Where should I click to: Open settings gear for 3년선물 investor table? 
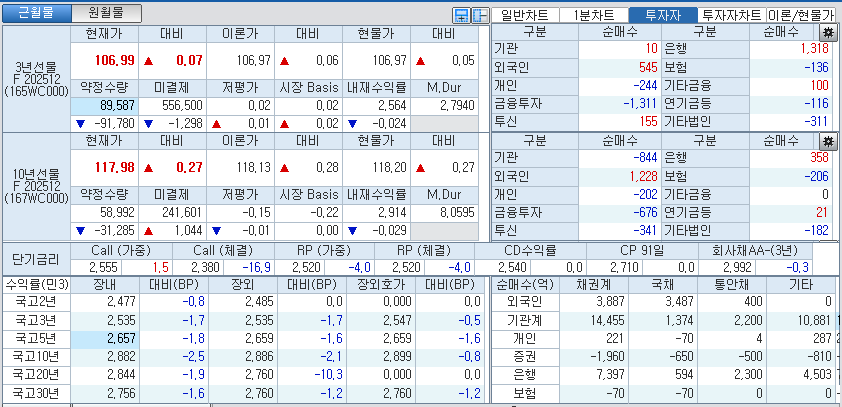(828, 32)
